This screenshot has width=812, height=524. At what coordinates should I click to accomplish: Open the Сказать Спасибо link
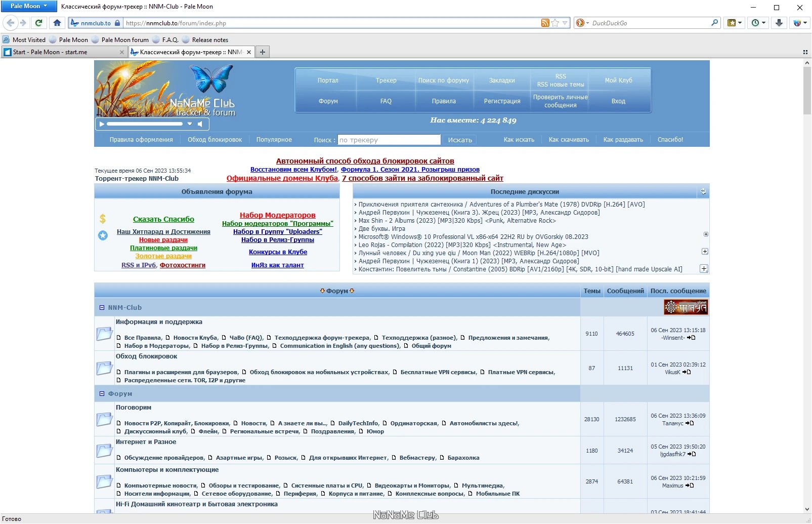pyautogui.click(x=163, y=219)
